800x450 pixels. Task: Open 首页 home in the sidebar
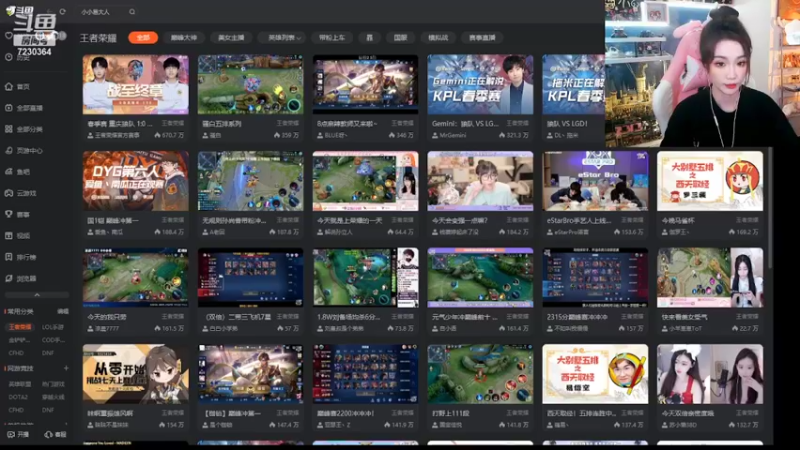point(18,87)
